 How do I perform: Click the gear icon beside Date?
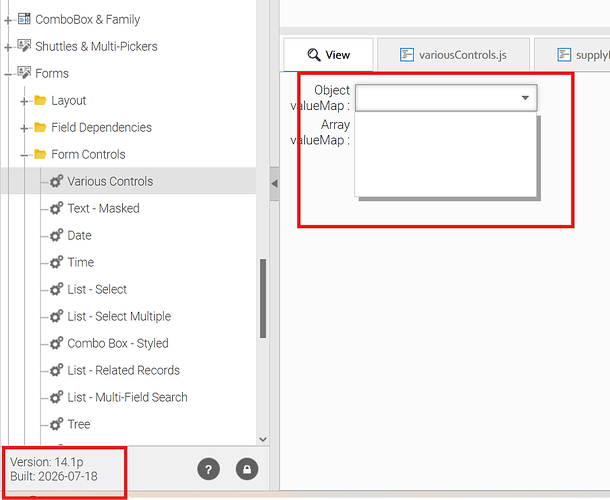[x=56, y=235]
